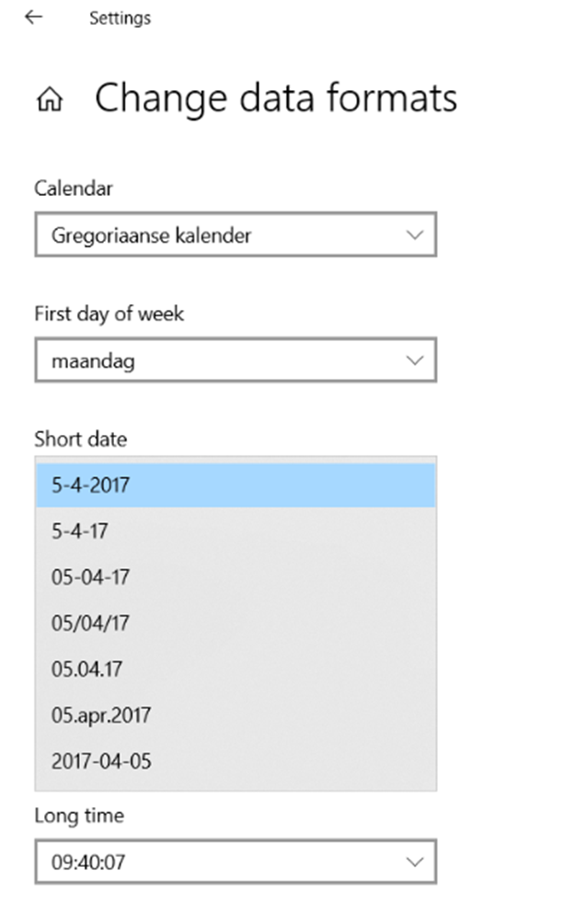Select the 05/04/17 slash date format
This screenshot has height=924, width=587.
click(236, 623)
